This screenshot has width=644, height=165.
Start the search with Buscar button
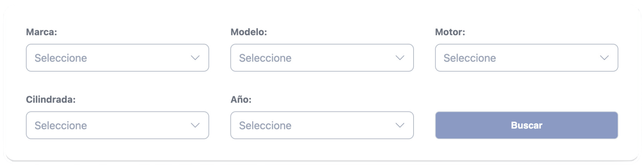point(527,125)
